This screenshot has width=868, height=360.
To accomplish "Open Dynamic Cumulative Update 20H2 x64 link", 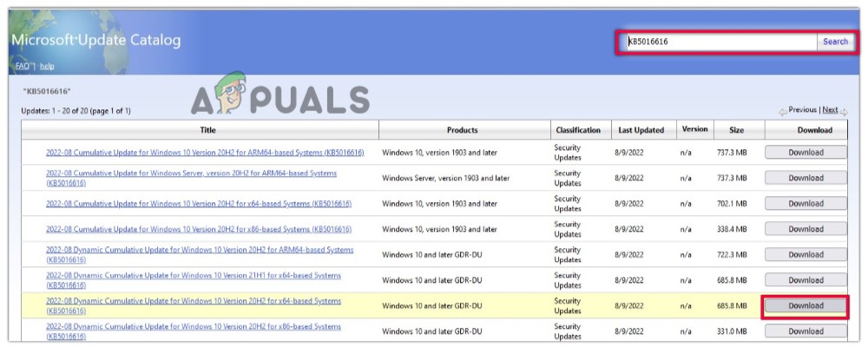I will click(194, 306).
